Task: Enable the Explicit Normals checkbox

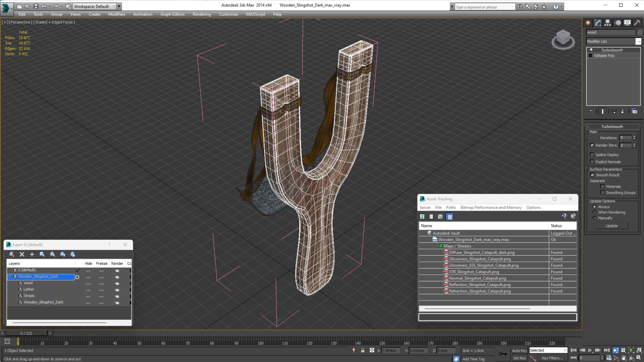Action: tap(592, 162)
